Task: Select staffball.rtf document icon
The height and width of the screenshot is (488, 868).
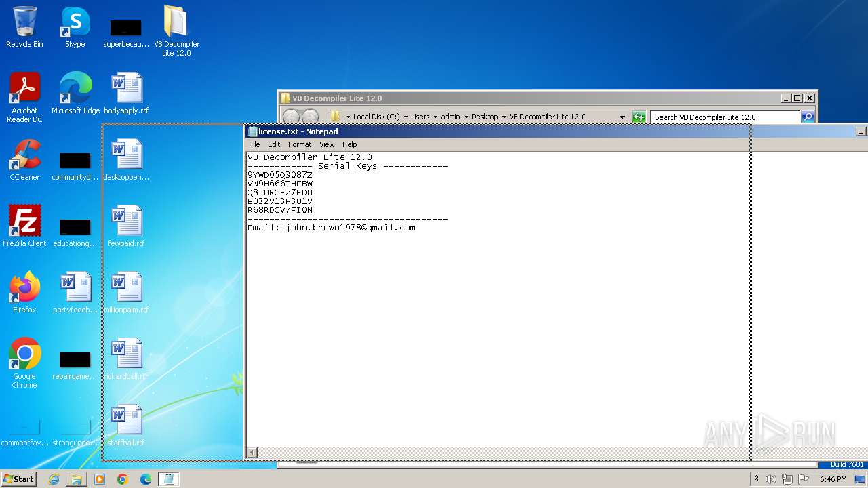Action: click(x=126, y=426)
